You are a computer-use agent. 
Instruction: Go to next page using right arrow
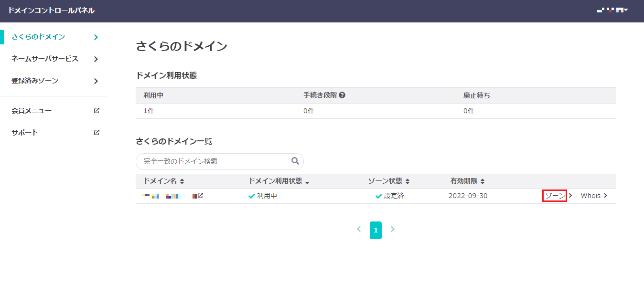click(x=393, y=230)
